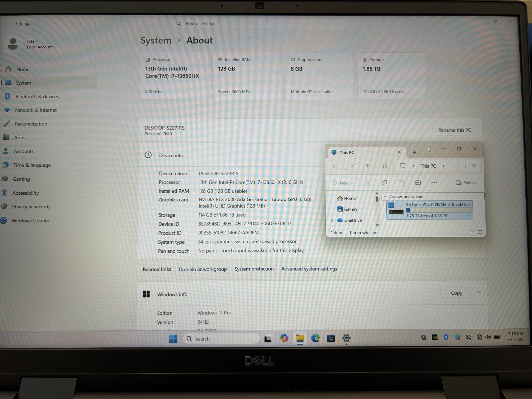Open Home in Explorer navigation pane
The image size is (532, 399).
tap(347, 199)
